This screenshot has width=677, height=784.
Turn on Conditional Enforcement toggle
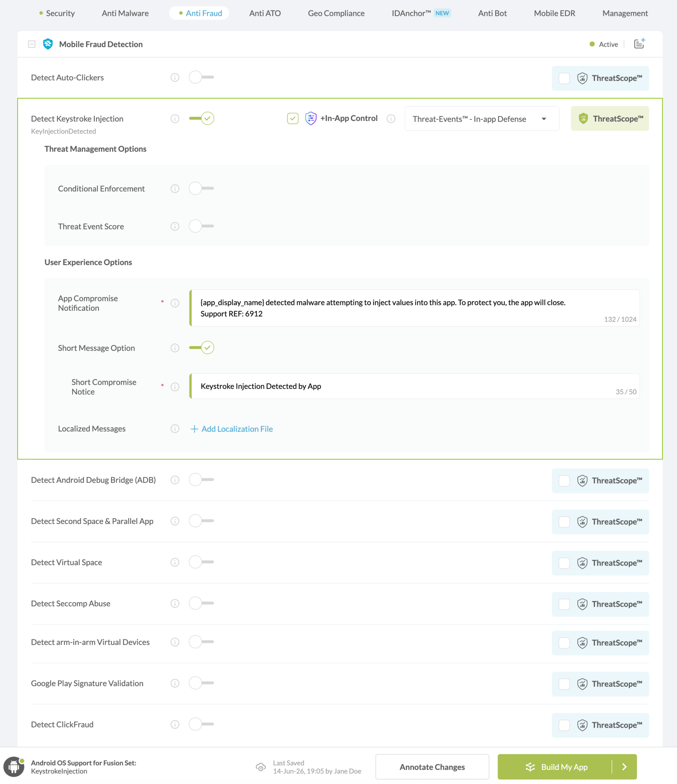(202, 188)
